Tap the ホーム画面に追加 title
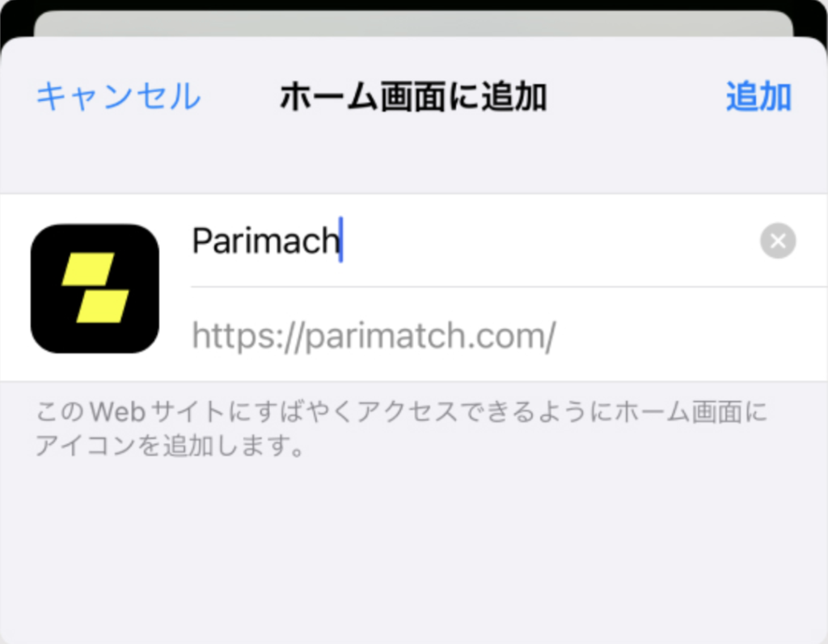This screenshot has height=644, width=828. pos(413,97)
